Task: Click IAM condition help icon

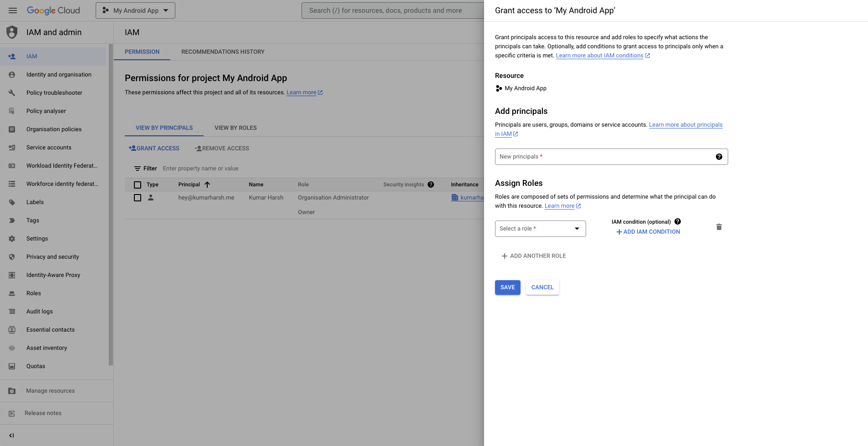Action: pos(678,221)
